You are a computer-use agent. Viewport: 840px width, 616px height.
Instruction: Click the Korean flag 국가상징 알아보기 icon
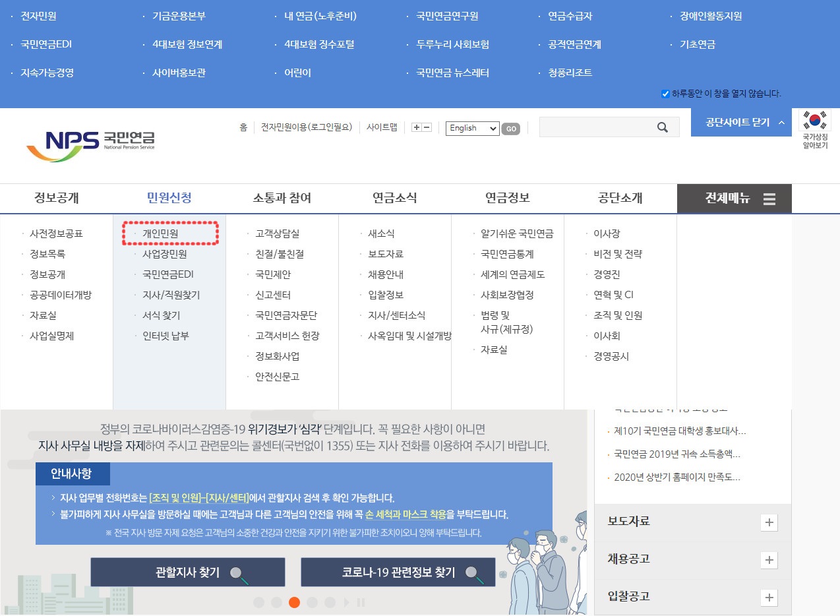point(815,129)
